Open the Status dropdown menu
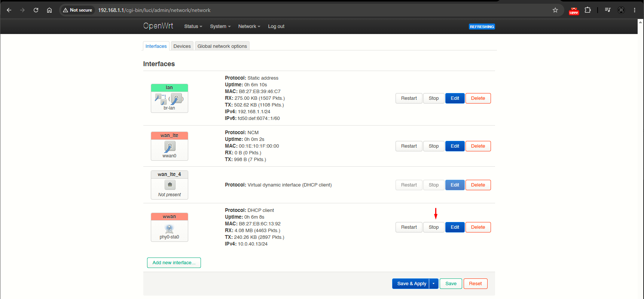644x299 pixels. tap(193, 27)
